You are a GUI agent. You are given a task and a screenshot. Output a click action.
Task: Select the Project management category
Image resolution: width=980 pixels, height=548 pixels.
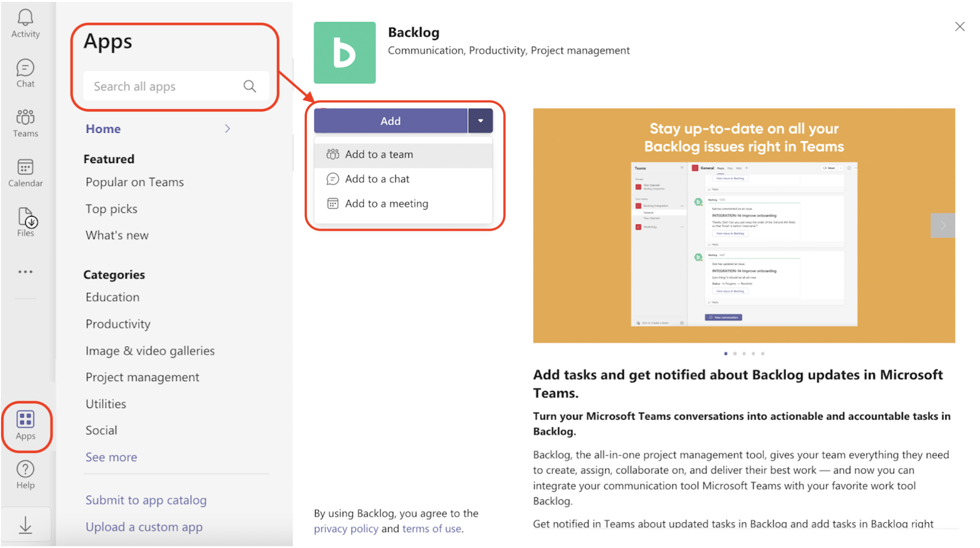[142, 377]
